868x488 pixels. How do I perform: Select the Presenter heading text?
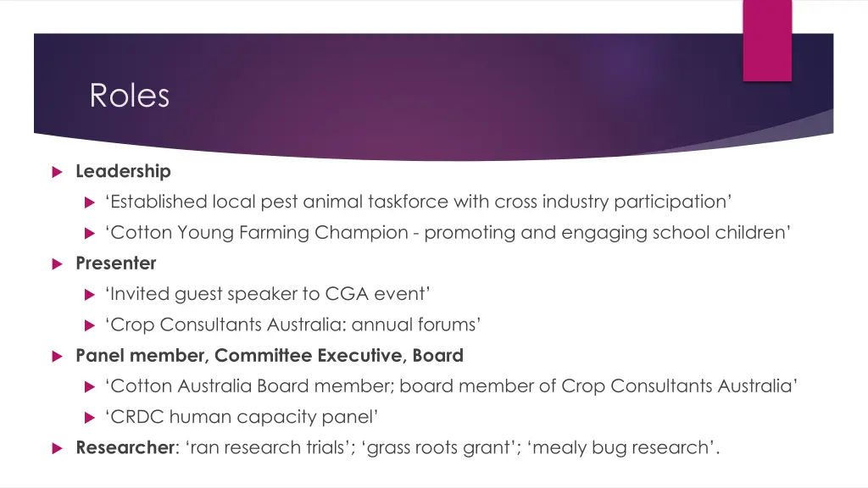point(115,263)
